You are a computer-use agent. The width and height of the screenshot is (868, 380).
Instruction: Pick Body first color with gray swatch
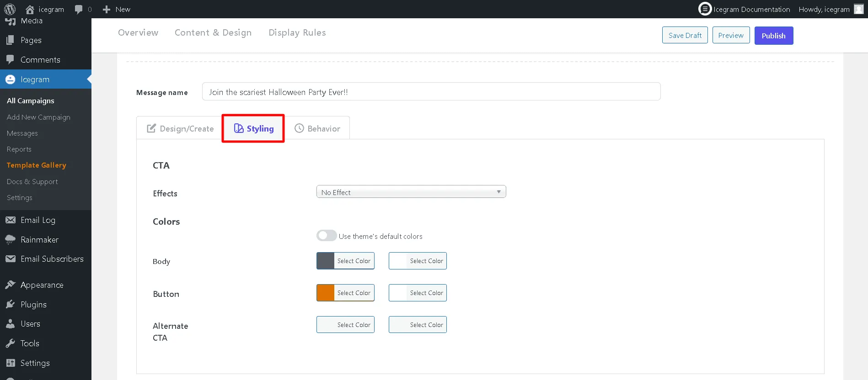coord(345,261)
